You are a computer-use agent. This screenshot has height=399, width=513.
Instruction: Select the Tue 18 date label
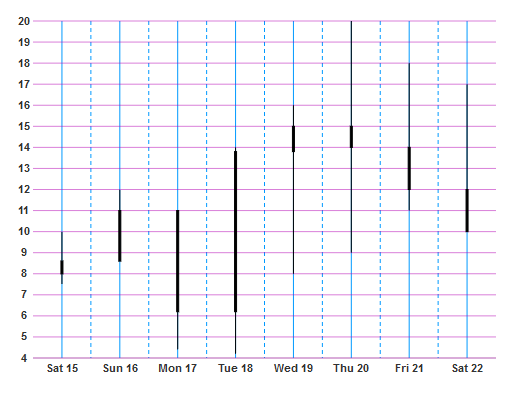click(x=236, y=368)
